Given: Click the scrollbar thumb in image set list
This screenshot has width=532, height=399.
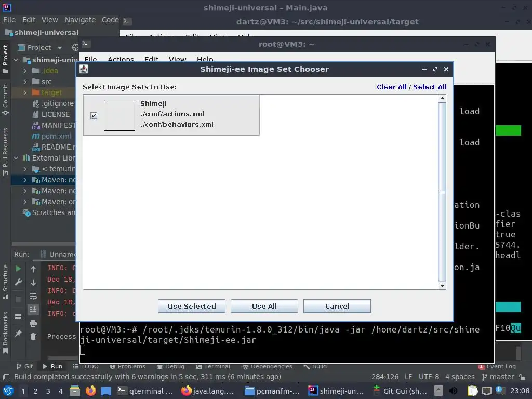Looking at the screenshot, I should (442, 192).
